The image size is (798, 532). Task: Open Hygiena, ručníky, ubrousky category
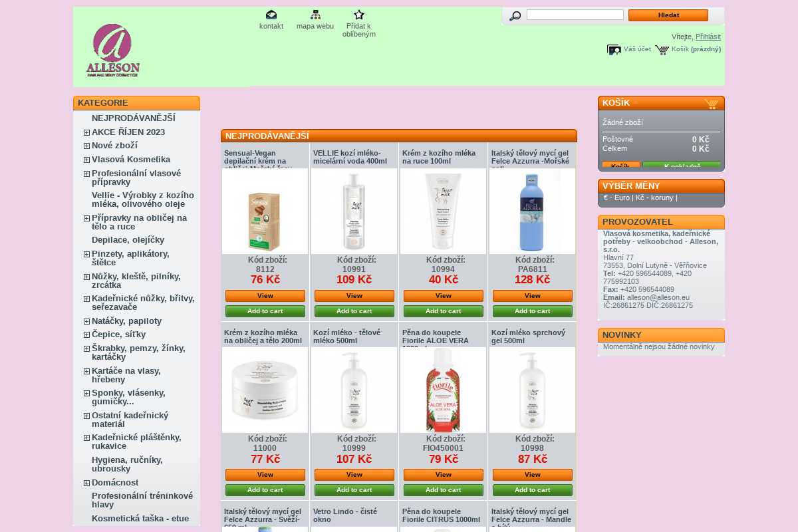pyautogui.click(x=127, y=464)
